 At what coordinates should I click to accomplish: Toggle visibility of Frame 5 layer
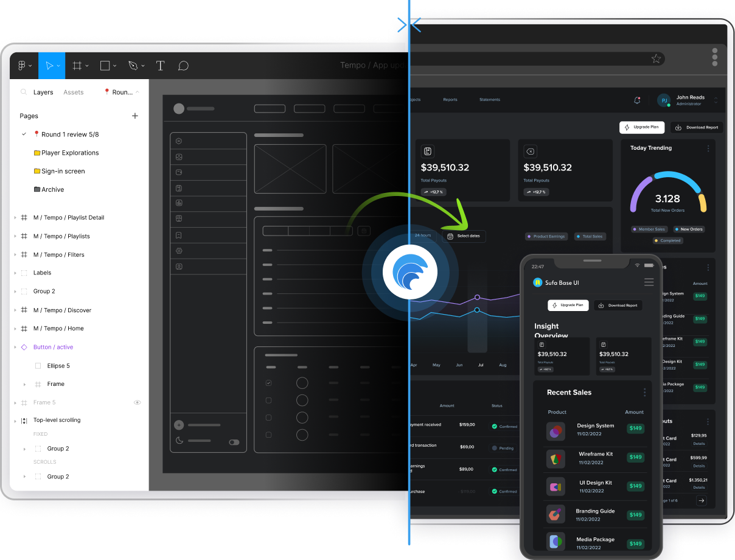[137, 402]
